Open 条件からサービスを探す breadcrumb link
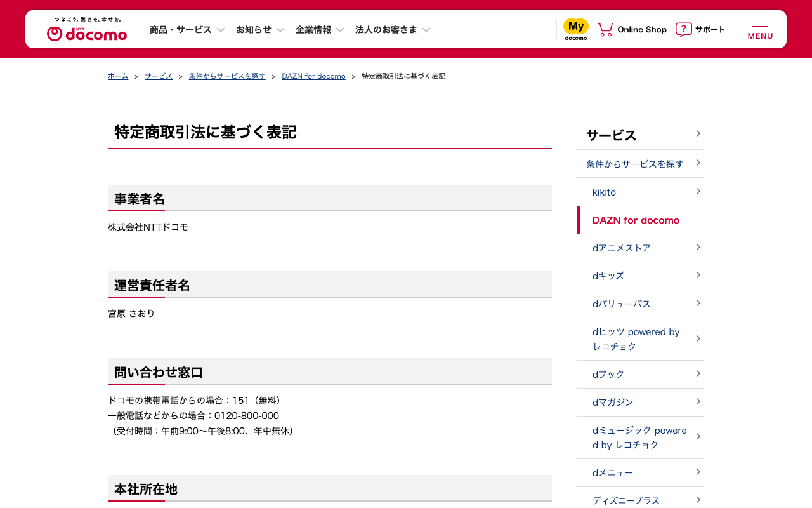The width and height of the screenshot is (812, 508). click(x=227, y=76)
